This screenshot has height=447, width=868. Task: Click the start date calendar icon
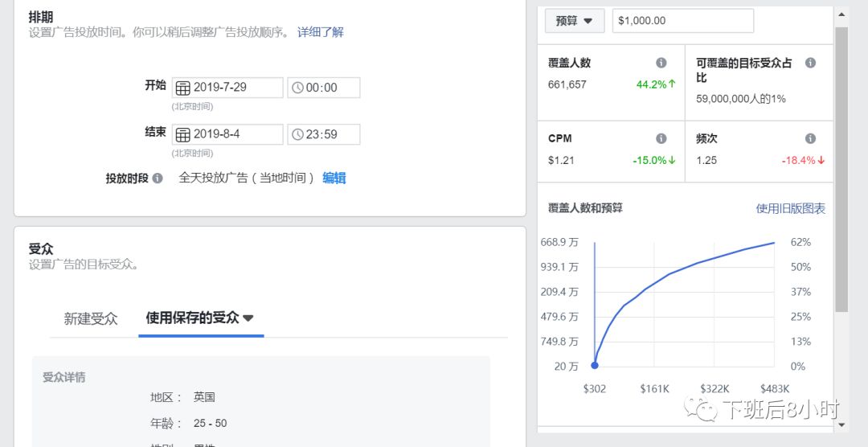pyautogui.click(x=182, y=88)
